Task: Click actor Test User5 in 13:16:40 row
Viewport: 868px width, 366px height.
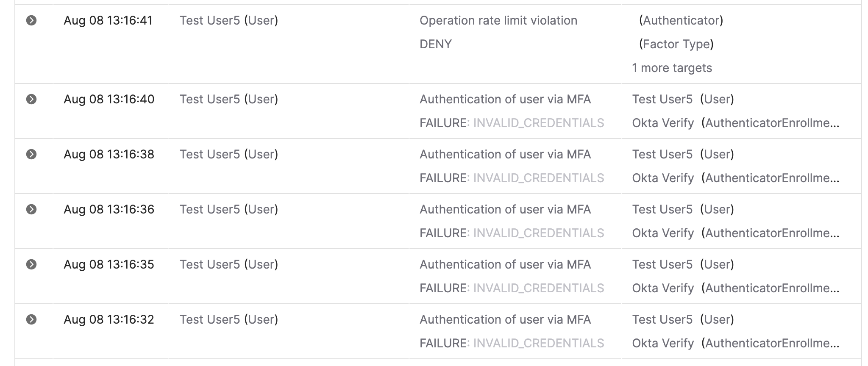Action: pyautogui.click(x=209, y=99)
